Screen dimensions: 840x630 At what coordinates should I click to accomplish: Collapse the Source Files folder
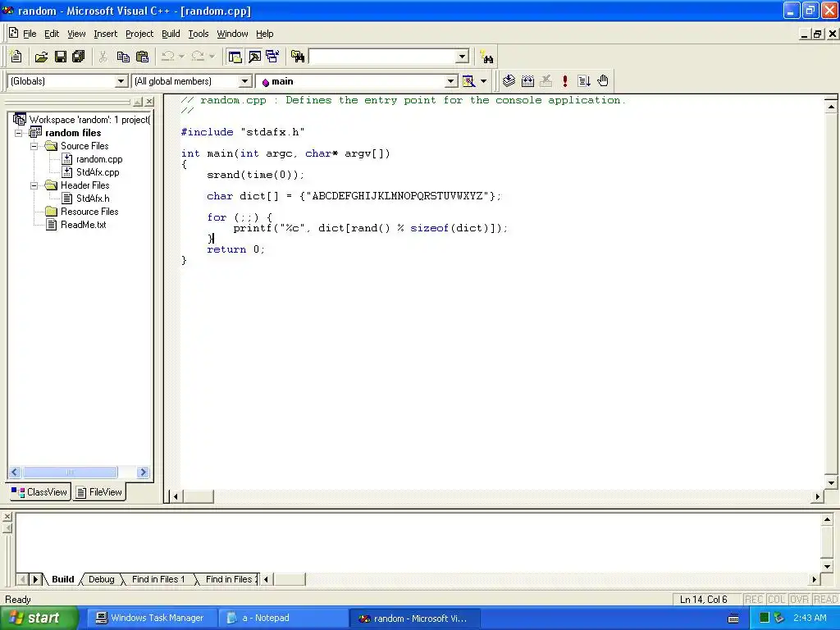(34, 146)
